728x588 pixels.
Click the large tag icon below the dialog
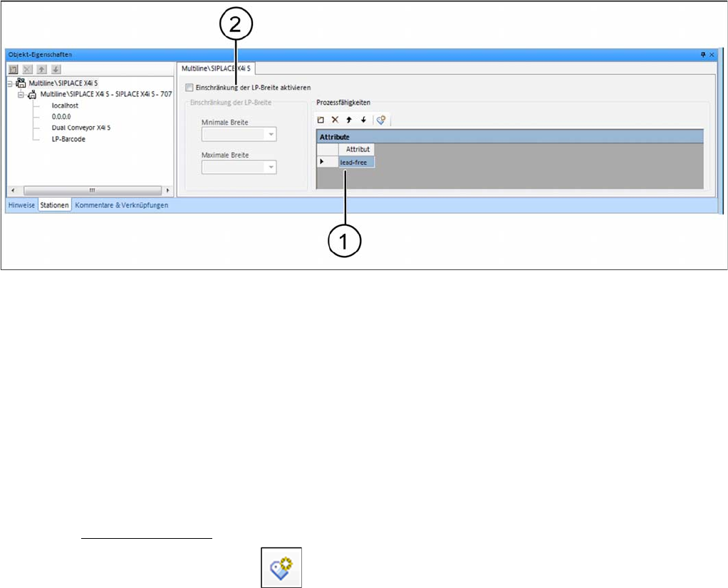[281, 567]
